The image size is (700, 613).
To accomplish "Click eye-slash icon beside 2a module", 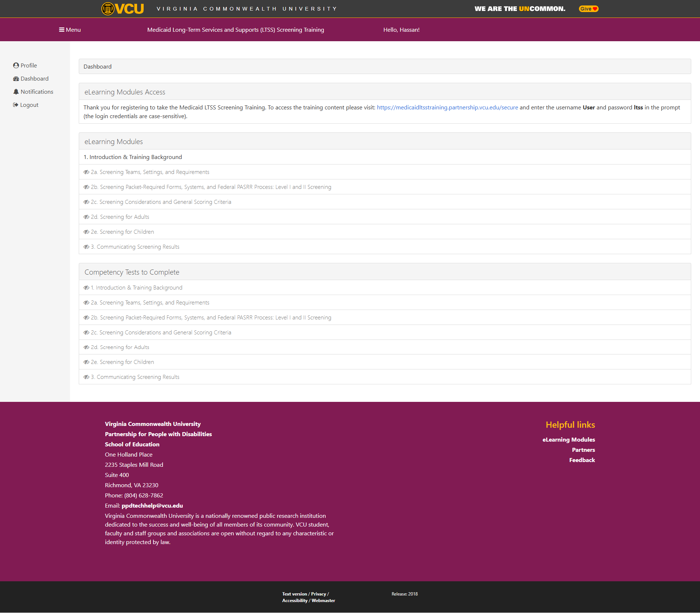I will point(86,172).
